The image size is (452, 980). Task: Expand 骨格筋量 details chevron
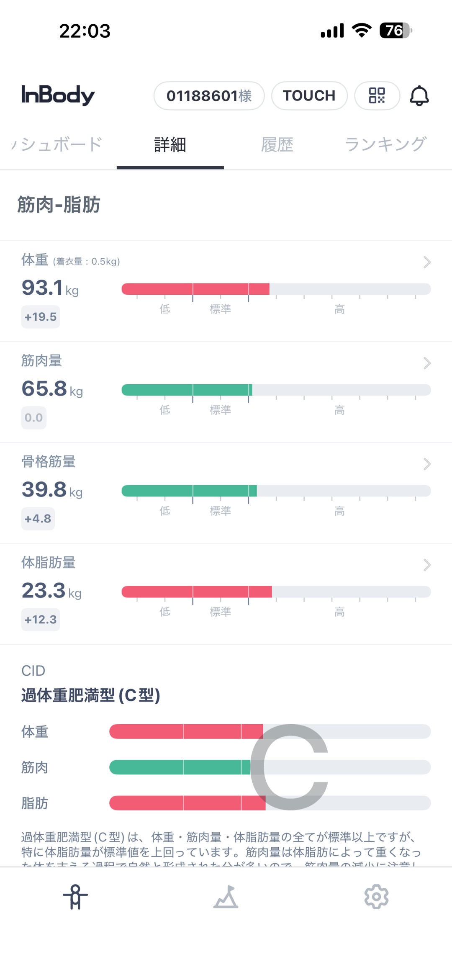[427, 464]
